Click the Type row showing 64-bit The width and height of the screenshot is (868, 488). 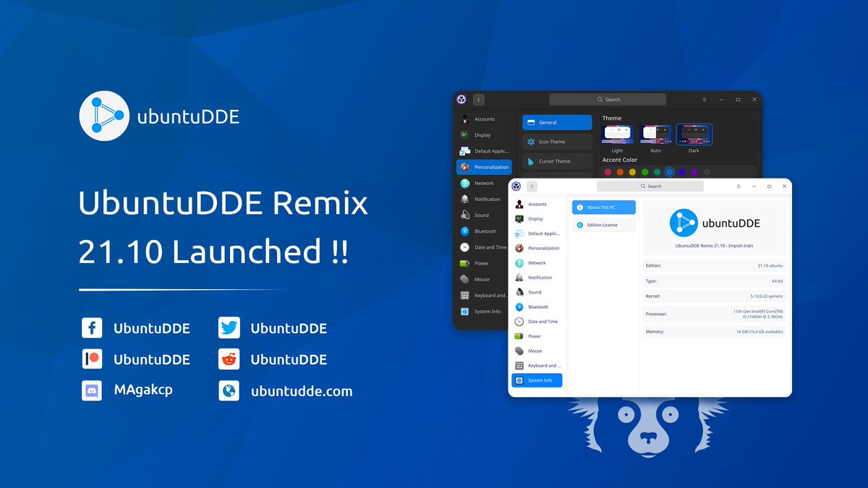tap(714, 281)
